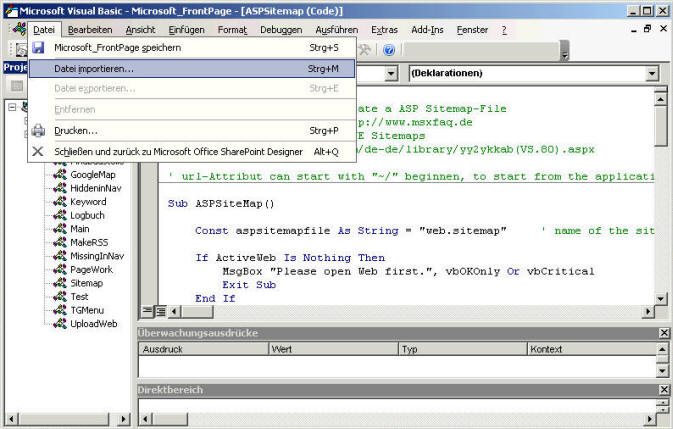Click HiddeninNav module icon
The image size is (673, 429).
coord(60,188)
